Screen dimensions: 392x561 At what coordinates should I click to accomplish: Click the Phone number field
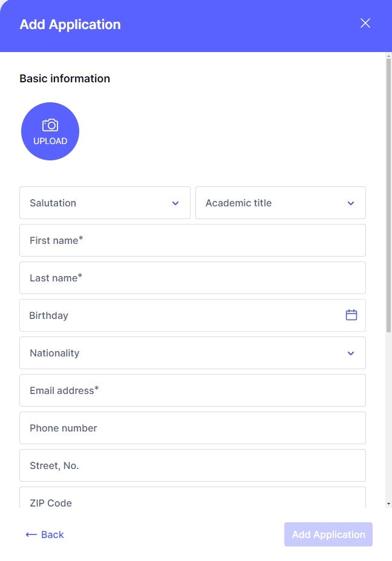192,428
